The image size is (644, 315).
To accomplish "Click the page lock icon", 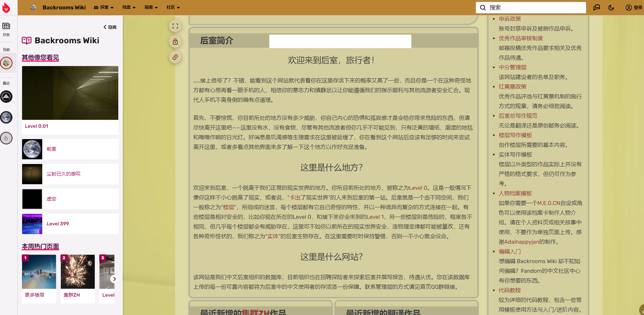I will pos(175,42).
